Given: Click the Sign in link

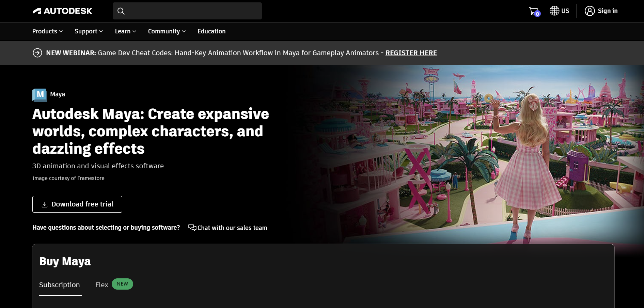Looking at the screenshot, I should point(608,11).
